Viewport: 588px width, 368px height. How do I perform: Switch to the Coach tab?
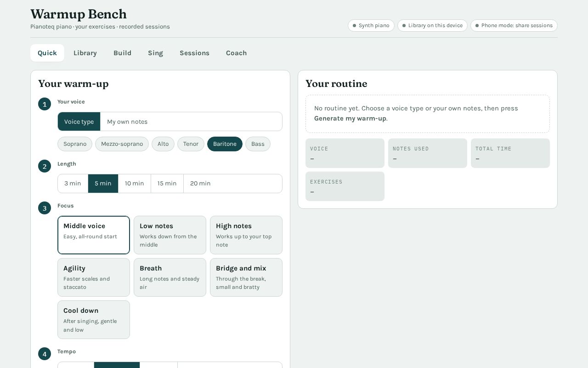coord(236,53)
